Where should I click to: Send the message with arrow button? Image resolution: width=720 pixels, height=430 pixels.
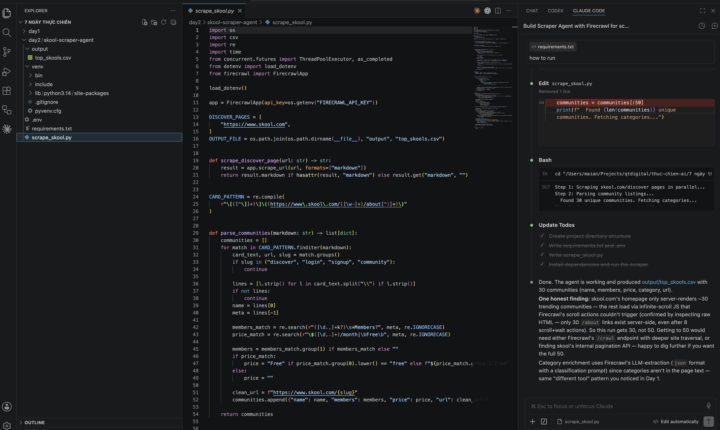coord(709,421)
